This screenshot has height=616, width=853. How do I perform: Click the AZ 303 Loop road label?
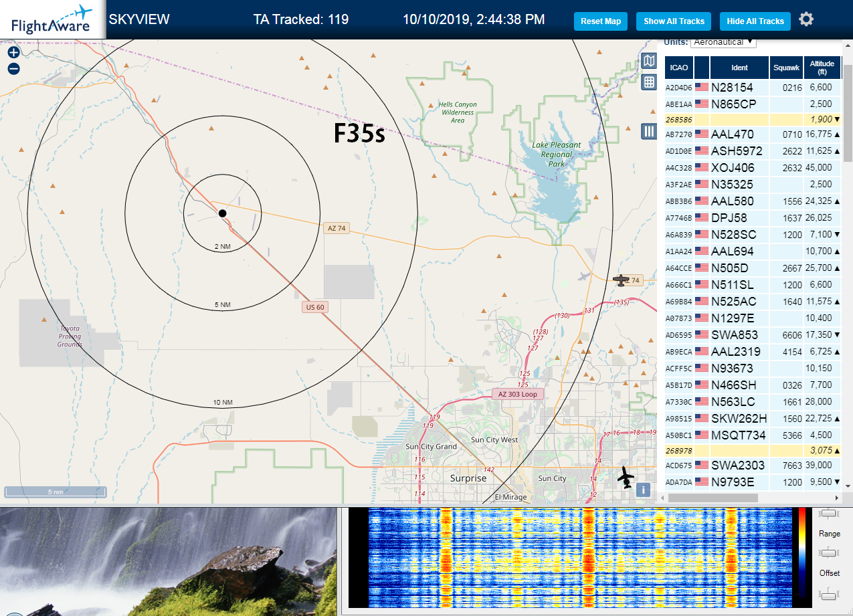(517, 394)
